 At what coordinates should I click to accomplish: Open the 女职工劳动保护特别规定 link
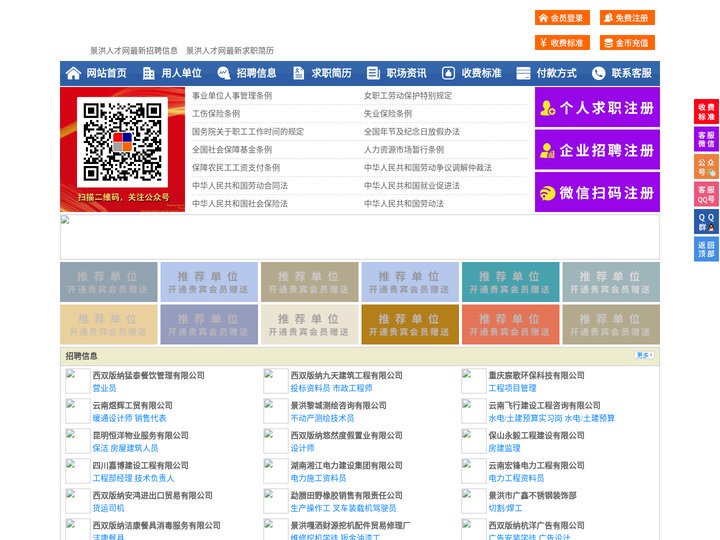tap(408, 96)
